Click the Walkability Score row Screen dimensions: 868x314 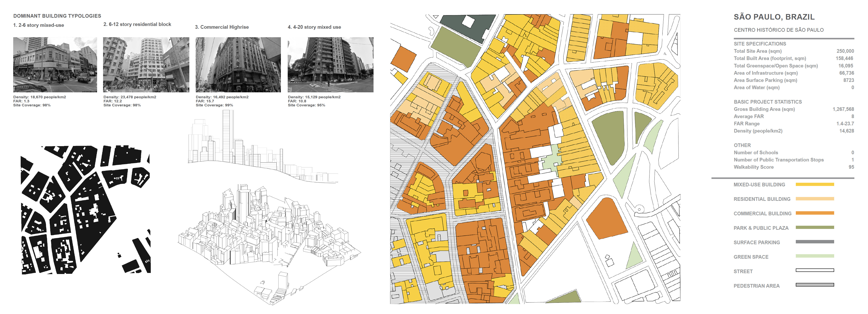pyautogui.click(x=753, y=167)
